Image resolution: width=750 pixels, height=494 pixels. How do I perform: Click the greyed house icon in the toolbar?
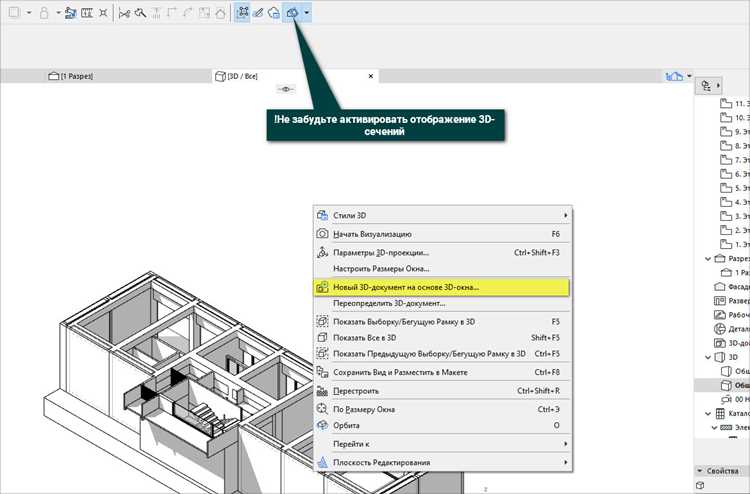(x=221, y=13)
